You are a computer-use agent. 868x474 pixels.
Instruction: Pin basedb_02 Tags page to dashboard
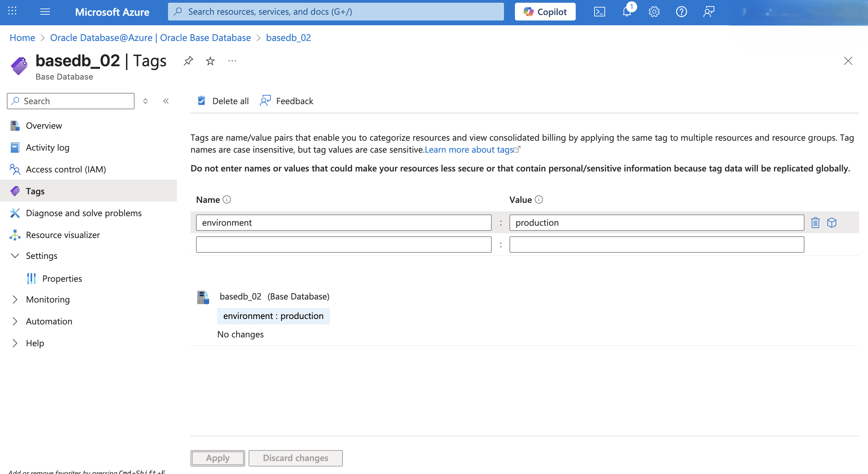click(x=188, y=61)
